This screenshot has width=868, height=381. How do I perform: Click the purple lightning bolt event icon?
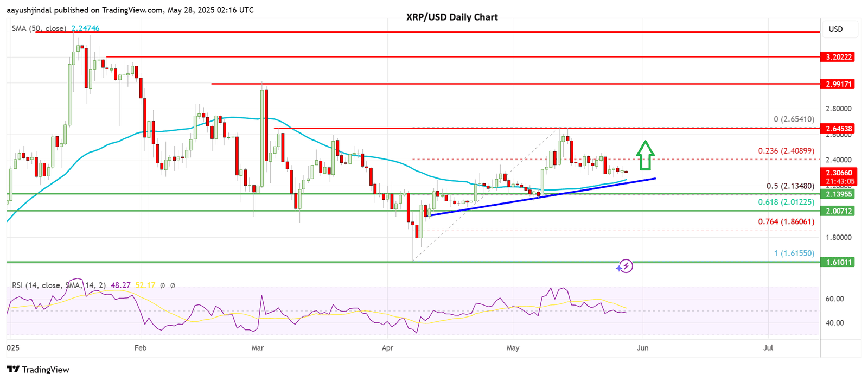click(x=626, y=266)
